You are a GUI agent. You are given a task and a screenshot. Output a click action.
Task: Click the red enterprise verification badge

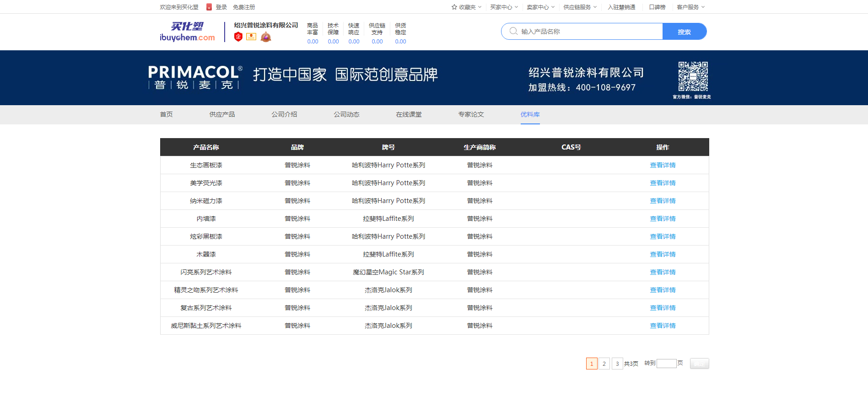tap(238, 37)
